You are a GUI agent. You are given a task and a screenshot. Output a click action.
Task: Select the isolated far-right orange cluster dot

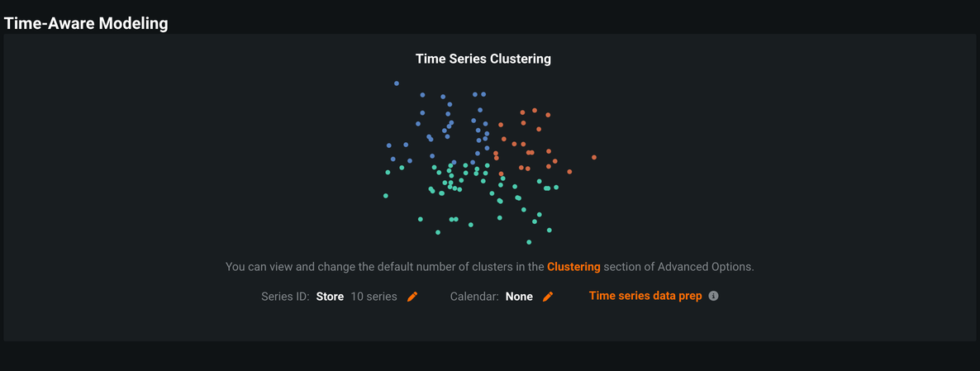pyautogui.click(x=594, y=157)
